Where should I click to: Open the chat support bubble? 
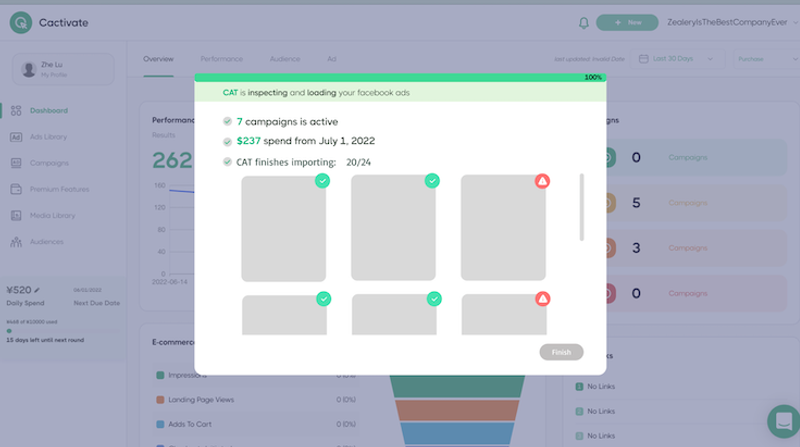coord(783,421)
